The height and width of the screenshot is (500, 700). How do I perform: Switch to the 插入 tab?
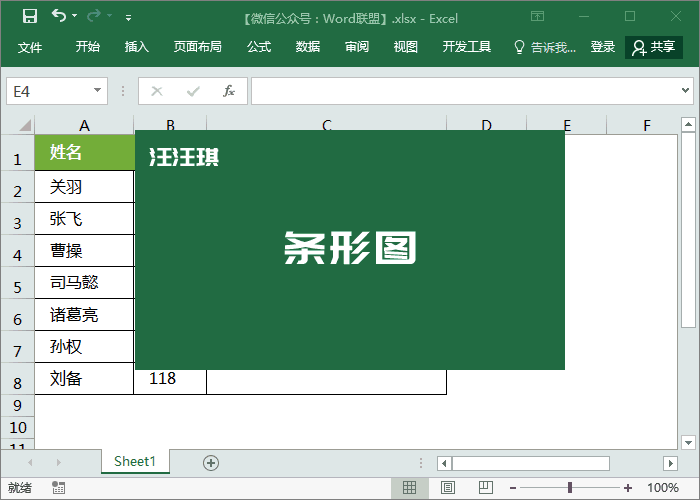(x=137, y=46)
